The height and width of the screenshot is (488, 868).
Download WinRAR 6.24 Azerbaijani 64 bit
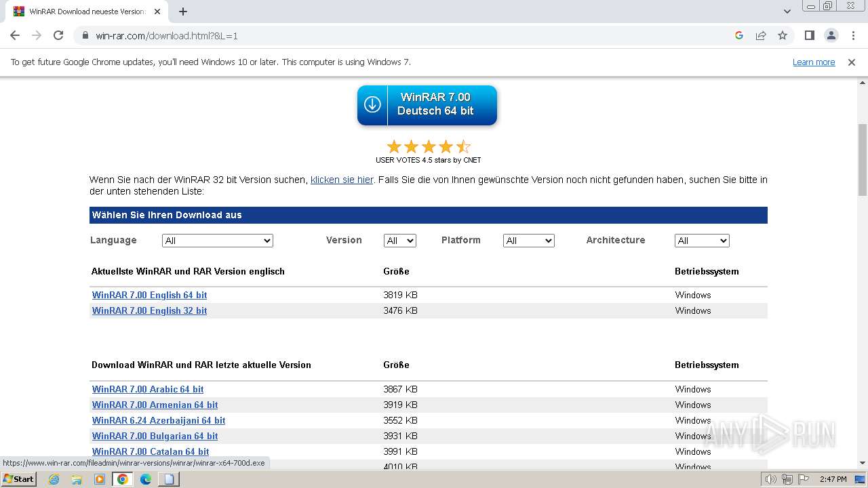159,420
